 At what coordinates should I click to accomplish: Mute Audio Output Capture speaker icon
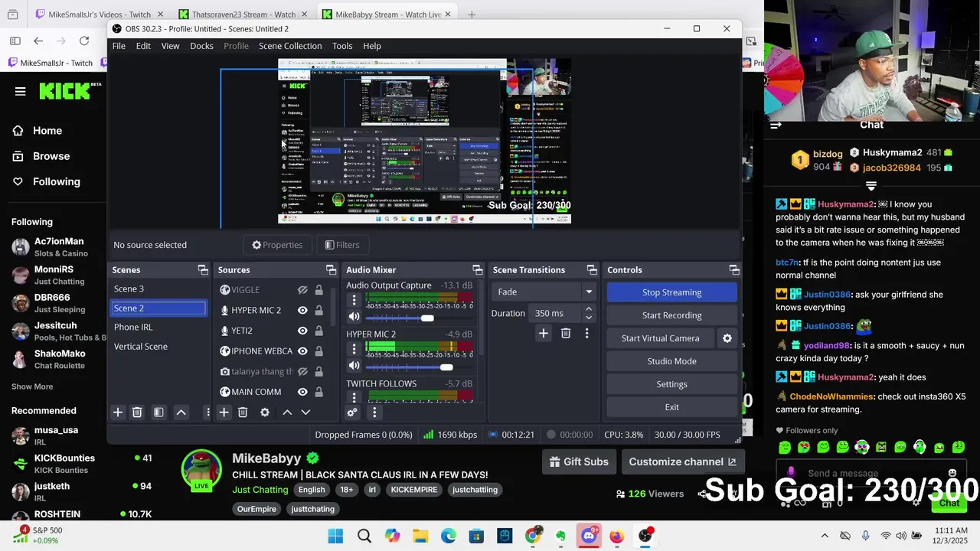coord(354,317)
